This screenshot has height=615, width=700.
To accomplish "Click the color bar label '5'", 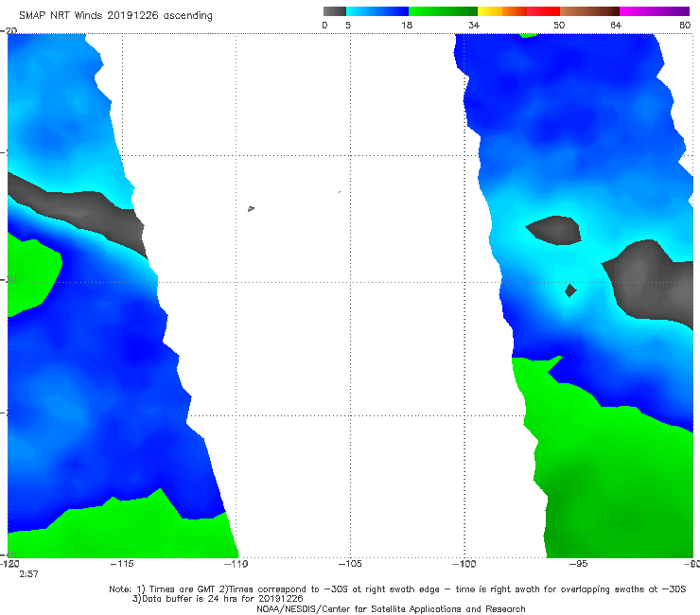I will tap(348, 25).
